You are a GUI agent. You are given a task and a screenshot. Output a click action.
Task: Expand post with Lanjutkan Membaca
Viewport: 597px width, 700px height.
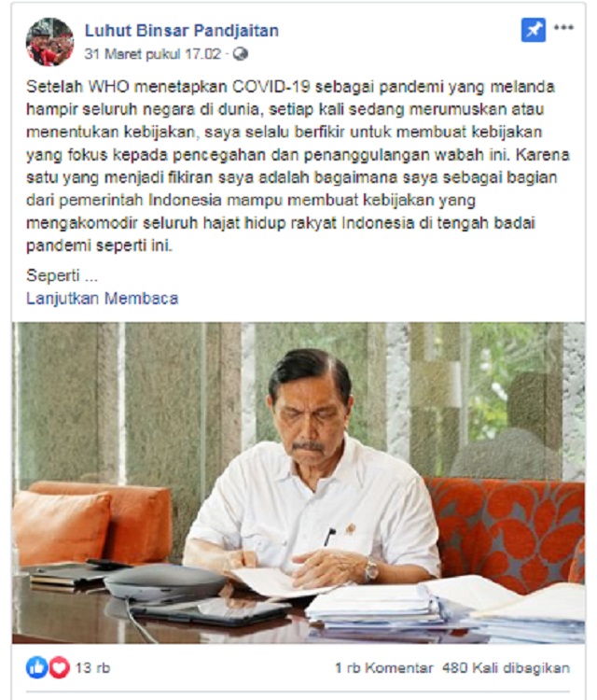103,299
